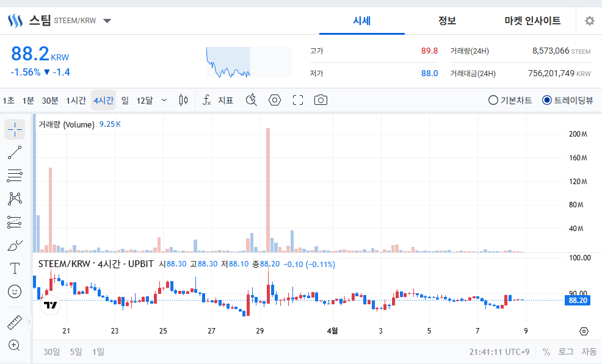Click the tallest volume bar near 29

pos(268,190)
